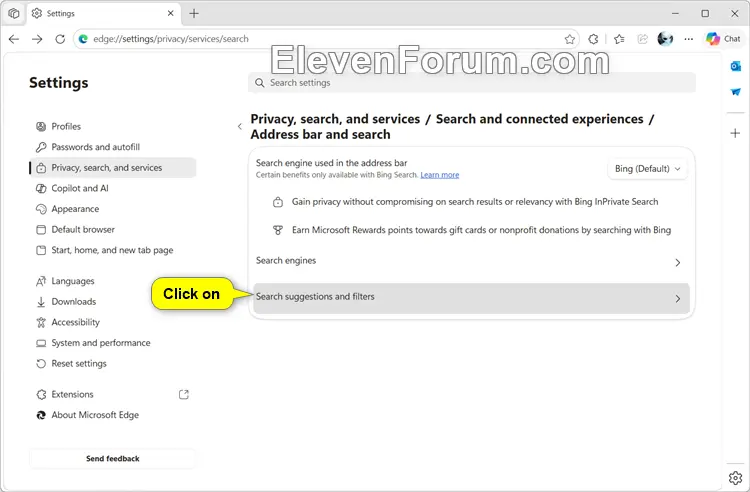
Task: Click the Microsoft Rewards trophy icon
Action: tap(277, 230)
